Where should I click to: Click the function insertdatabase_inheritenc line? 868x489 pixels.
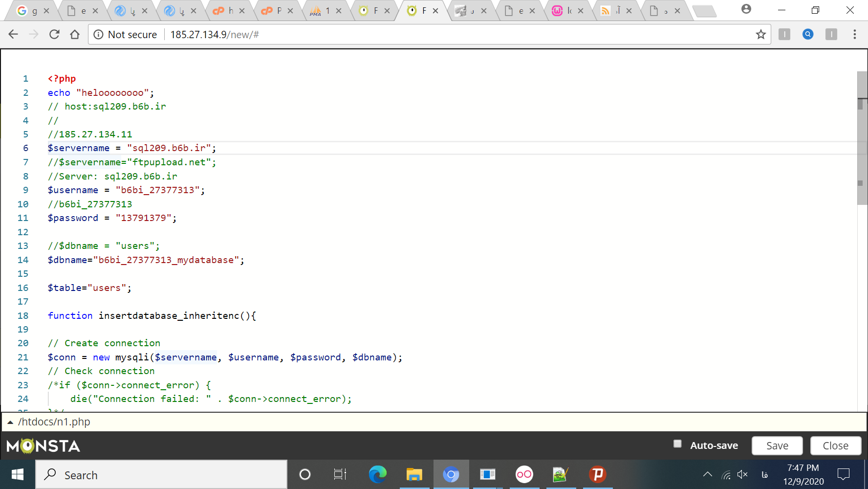pyautogui.click(x=152, y=316)
